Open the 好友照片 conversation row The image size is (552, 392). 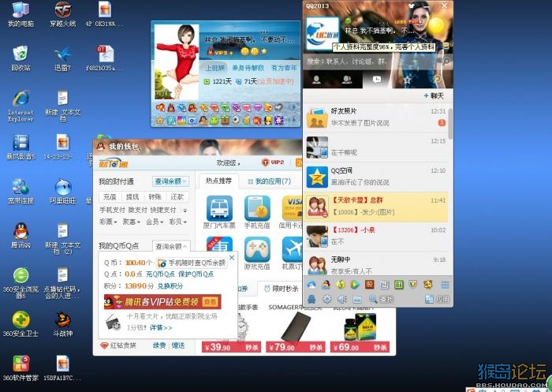click(x=375, y=118)
